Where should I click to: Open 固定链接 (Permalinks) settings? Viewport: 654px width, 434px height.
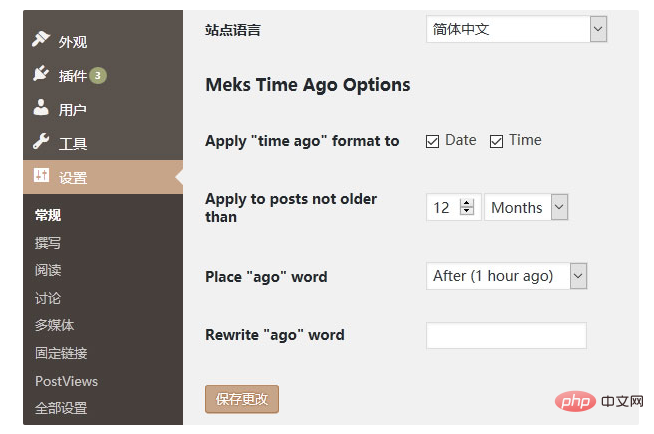click(61, 353)
